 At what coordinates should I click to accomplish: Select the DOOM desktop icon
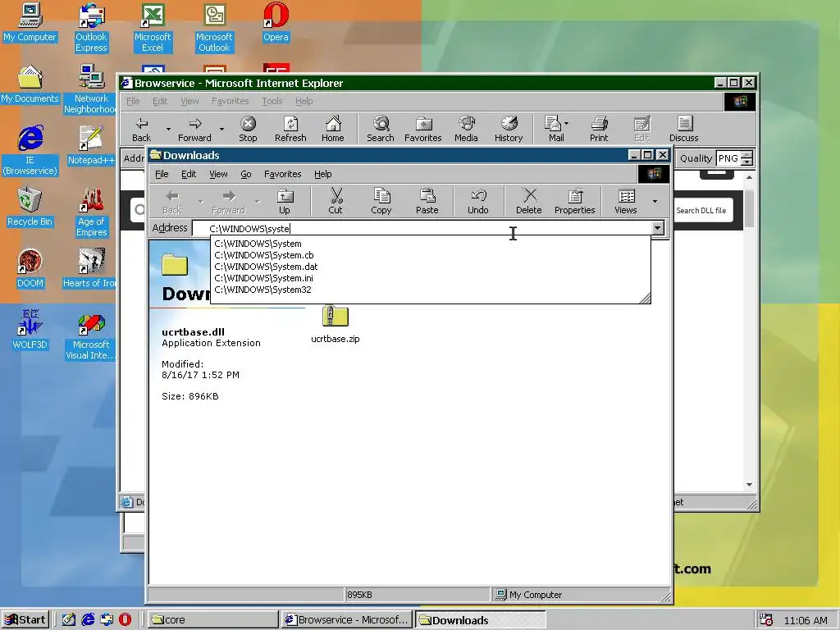[x=30, y=268]
